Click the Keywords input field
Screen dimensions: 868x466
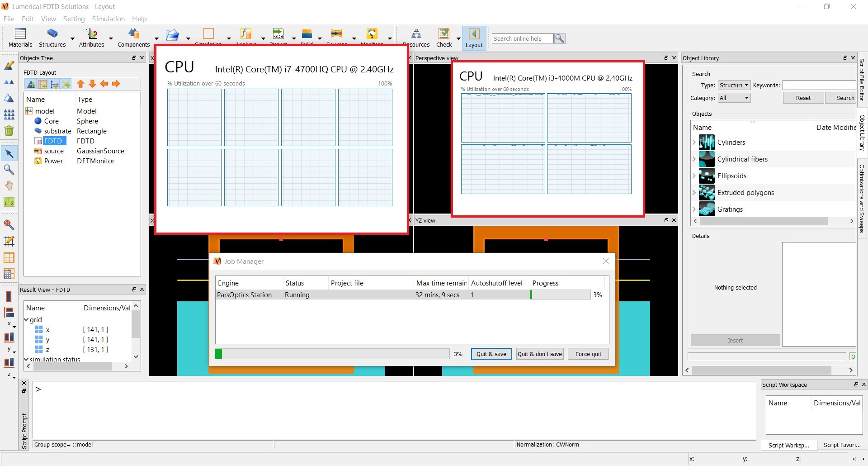click(819, 85)
